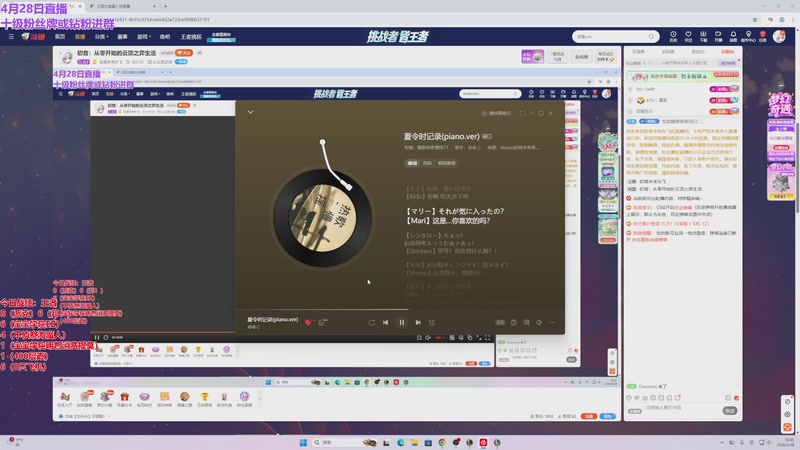
Task: Click the blue button beside the recharge button
Action: coord(607,416)
